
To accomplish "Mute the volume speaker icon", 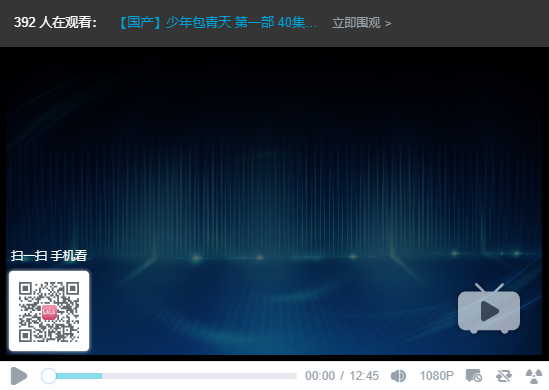I will pos(398,376).
